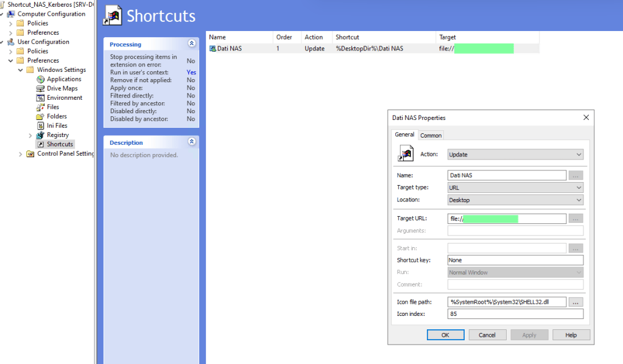
Task: Collapse the Description panel
Action: click(191, 141)
